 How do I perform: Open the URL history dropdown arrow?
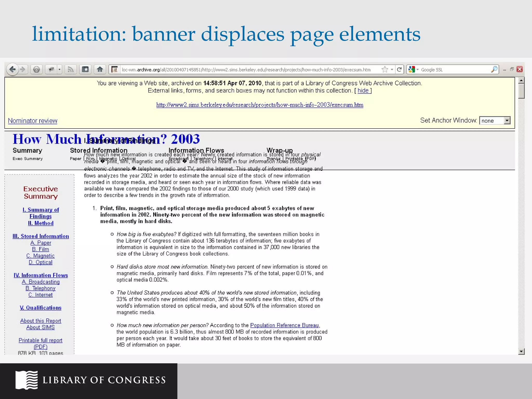tap(392, 69)
